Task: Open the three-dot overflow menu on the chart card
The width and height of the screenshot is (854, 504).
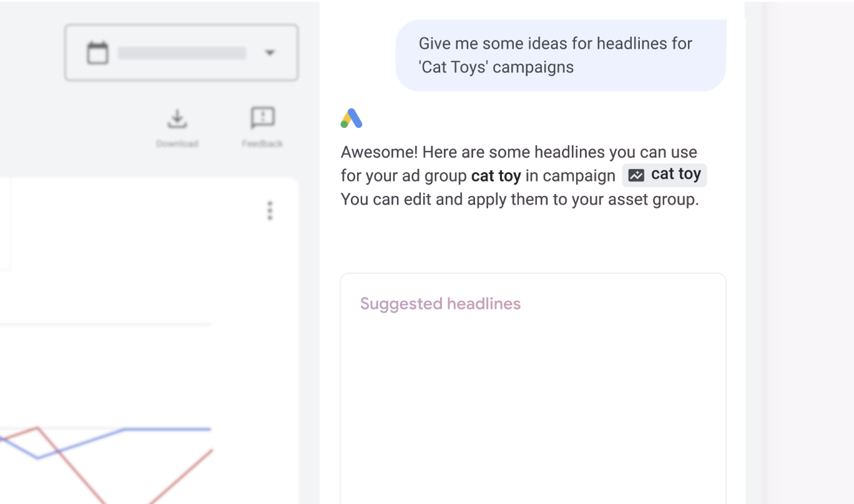Action: [270, 211]
